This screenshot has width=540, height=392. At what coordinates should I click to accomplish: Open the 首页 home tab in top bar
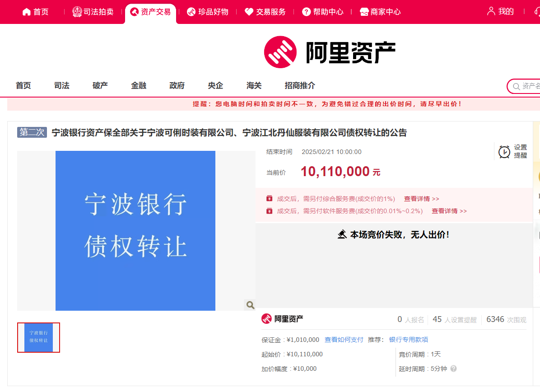pos(36,12)
